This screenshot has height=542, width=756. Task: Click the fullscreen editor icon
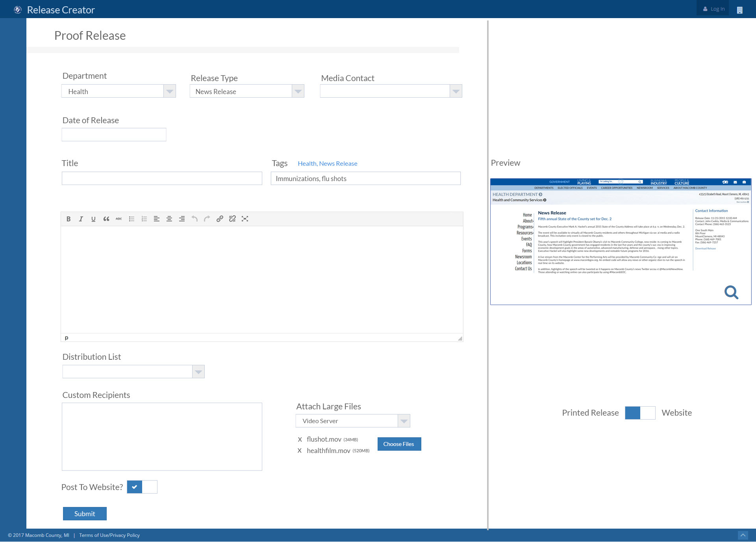point(245,219)
